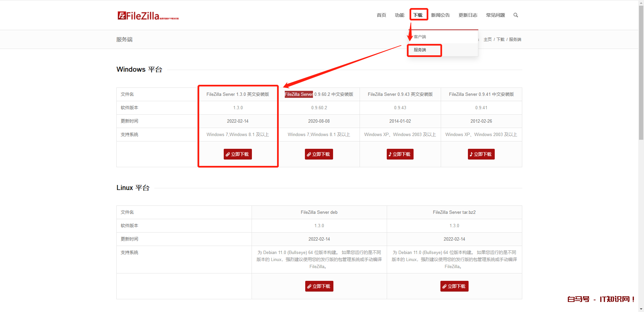The width and height of the screenshot is (644, 312).
Task: Download FileZilla Server 0.9.60.2 Chinese installer
Action: (319, 154)
